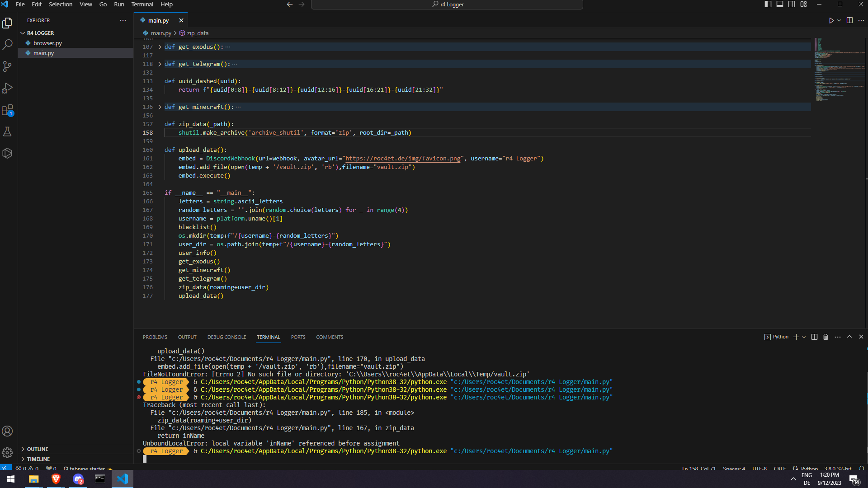The height and width of the screenshot is (488, 868).
Task: Click the Run Python File play button
Action: tap(831, 20)
